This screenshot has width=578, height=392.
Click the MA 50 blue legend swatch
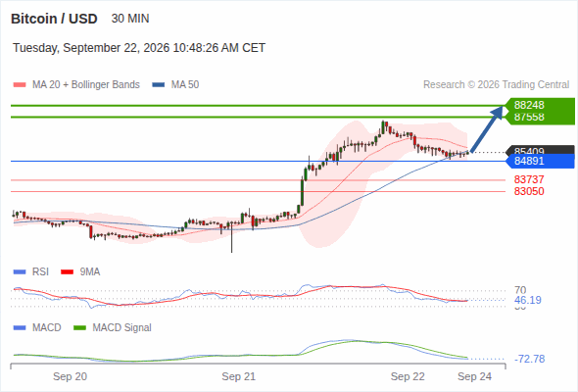(x=159, y=85)
